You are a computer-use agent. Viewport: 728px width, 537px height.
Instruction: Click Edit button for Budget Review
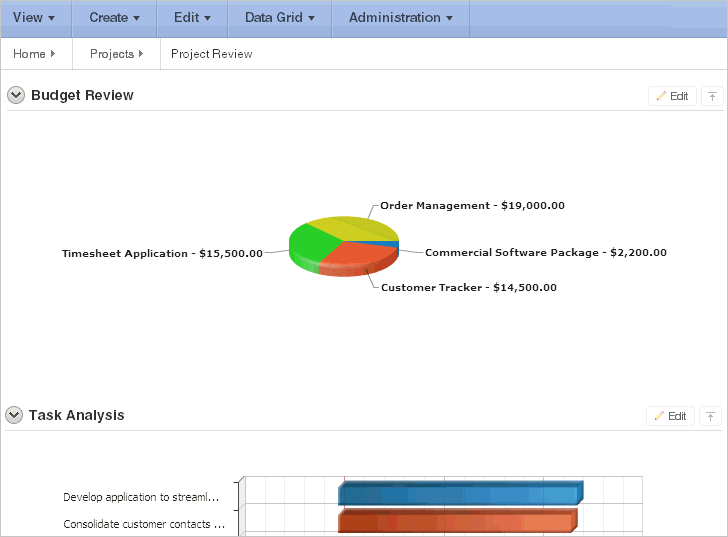672,96
